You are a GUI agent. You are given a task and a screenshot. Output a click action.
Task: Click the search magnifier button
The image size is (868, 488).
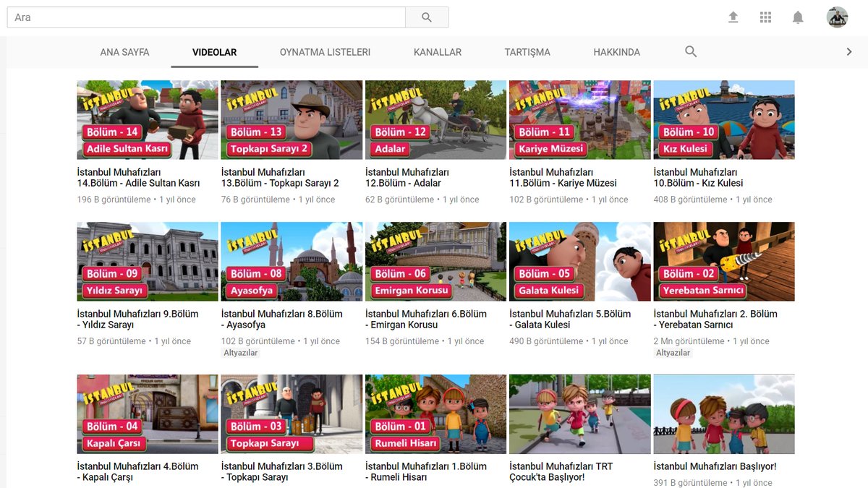point(426,17)
